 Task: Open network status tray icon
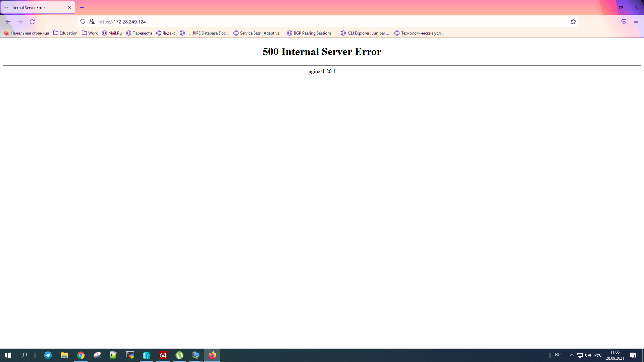click(x=580, y=355)
